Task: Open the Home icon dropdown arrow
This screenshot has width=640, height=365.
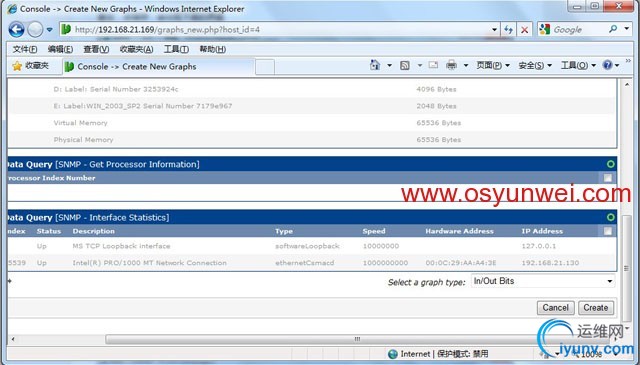Action: tap(389, 65)
